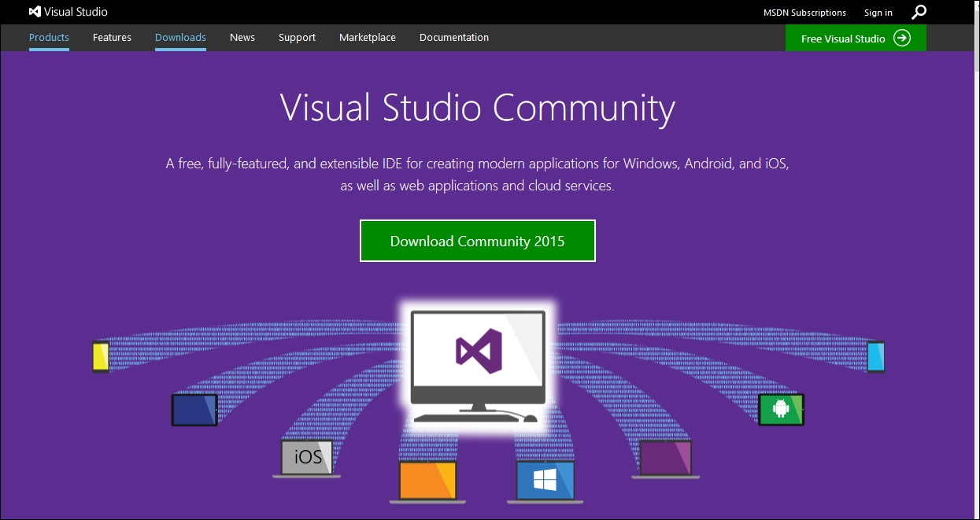The height and width of the screenshot is (520, 980).
Task: Click the yellow phone device icon
Action: 100,357
